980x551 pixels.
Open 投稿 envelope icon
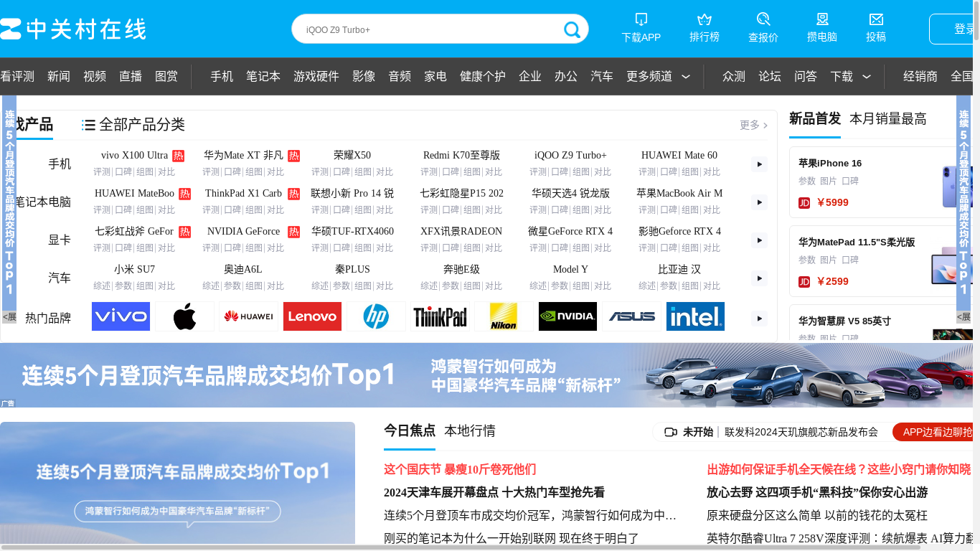(x=876, y=19)
